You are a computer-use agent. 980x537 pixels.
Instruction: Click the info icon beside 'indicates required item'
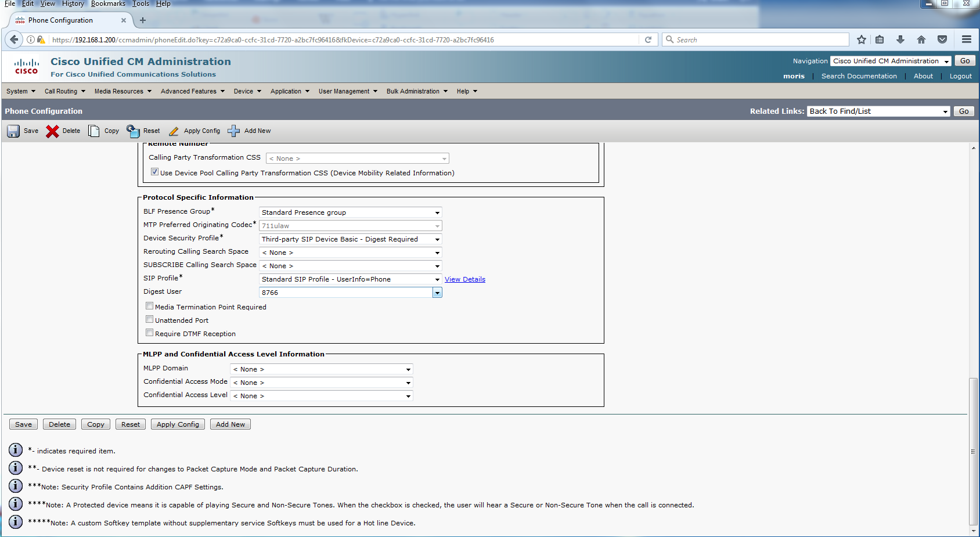(16, 450)
